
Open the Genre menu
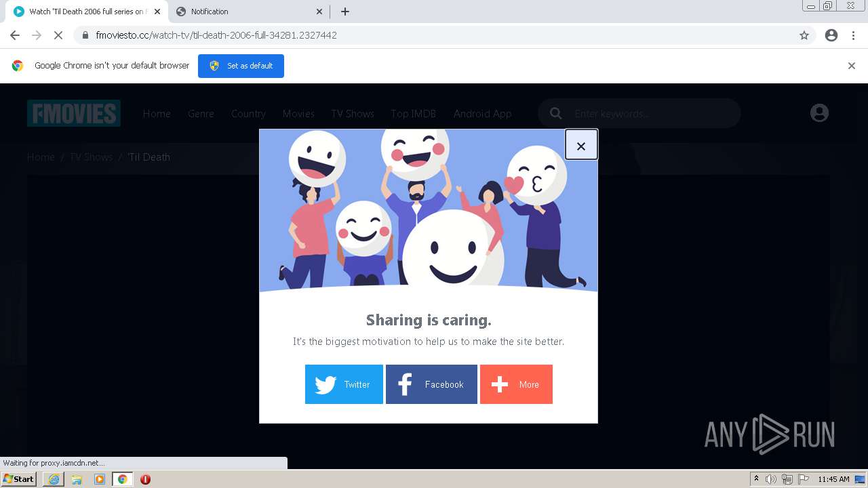201,114
